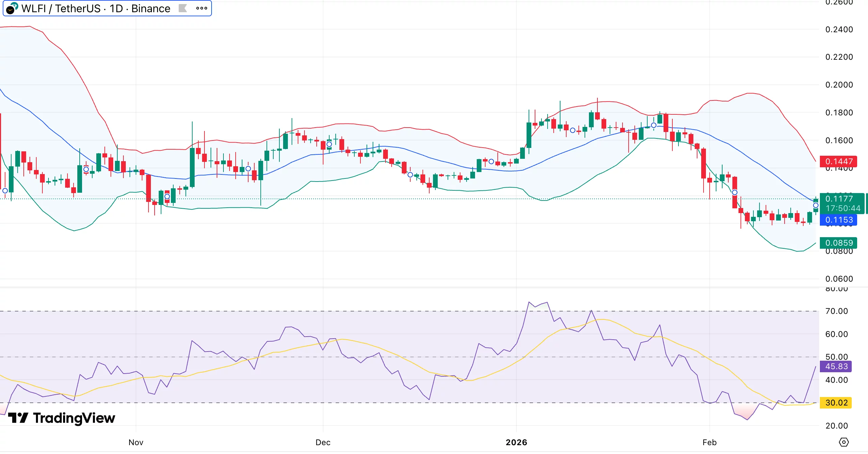Click the green lower band label 0.0859
Screen dimensions: 868x454
pyautogui.click(x=839, y=243)
